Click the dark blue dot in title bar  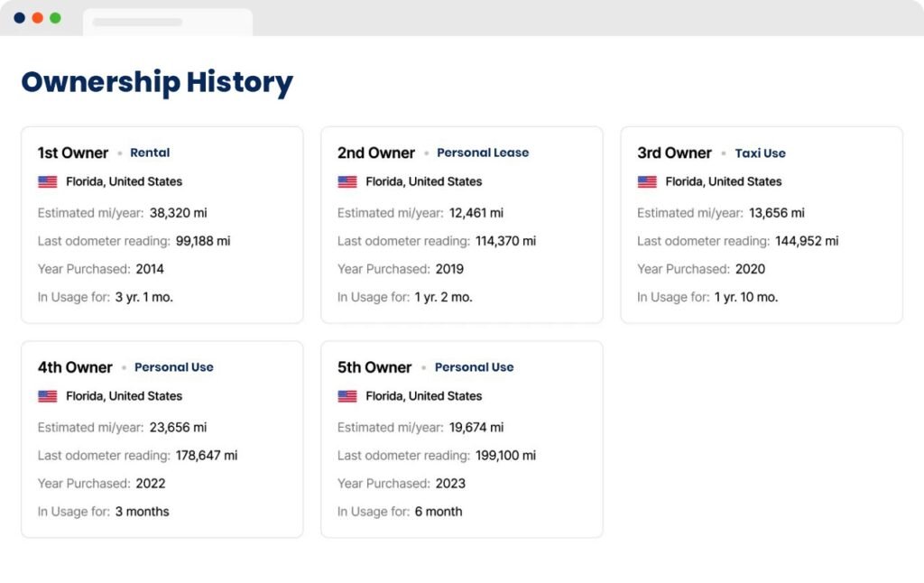(x=19, y=18)
